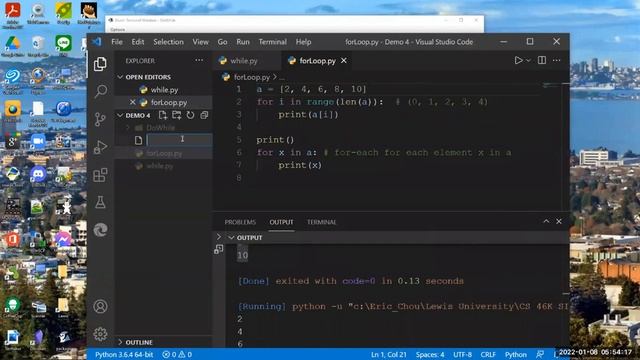This screenshot has height=360, width=640.
Task: Close the forLoop.py editor tab
Action: coord(344,60)
